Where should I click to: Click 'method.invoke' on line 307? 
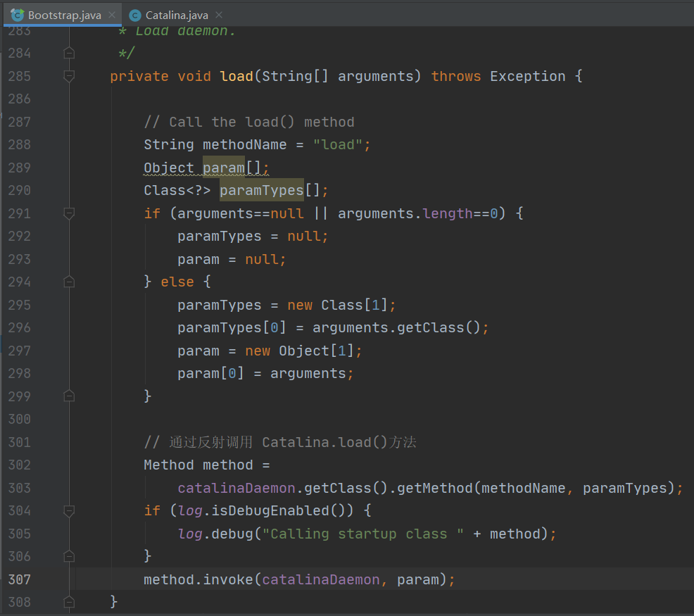coord(198,579)
